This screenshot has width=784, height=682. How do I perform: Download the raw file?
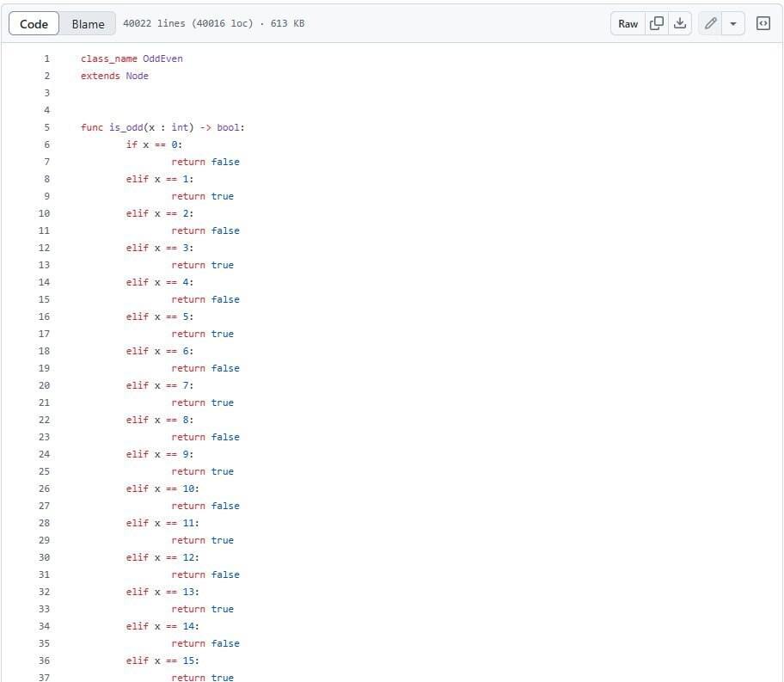pos(680,23)
